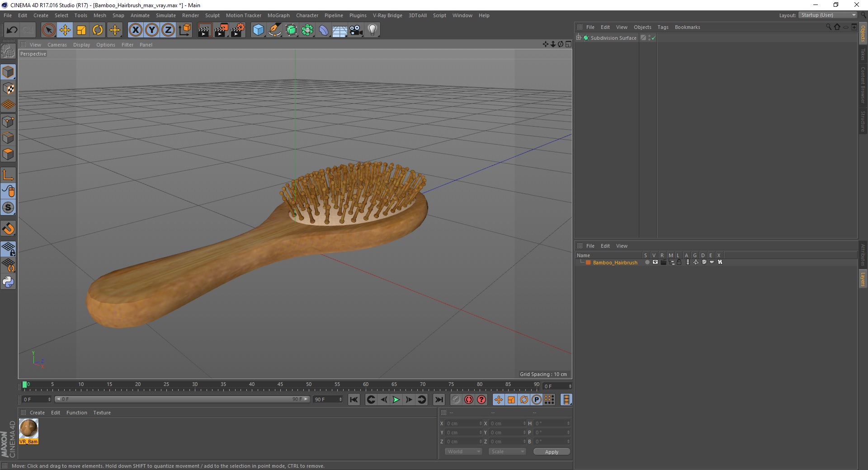Activate the Scale tool in top toolbar
This screenshot has height=470, width=868.
tap(81, 30)
